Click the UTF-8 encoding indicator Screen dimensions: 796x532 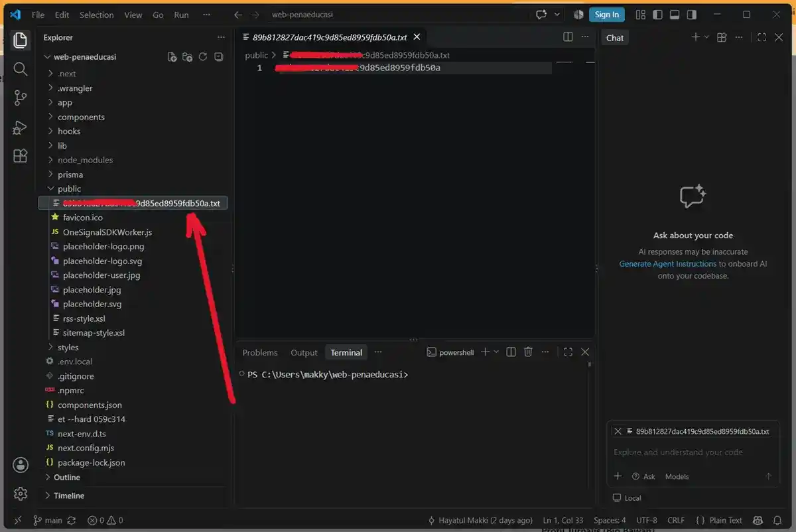click(x=647, y=521)
